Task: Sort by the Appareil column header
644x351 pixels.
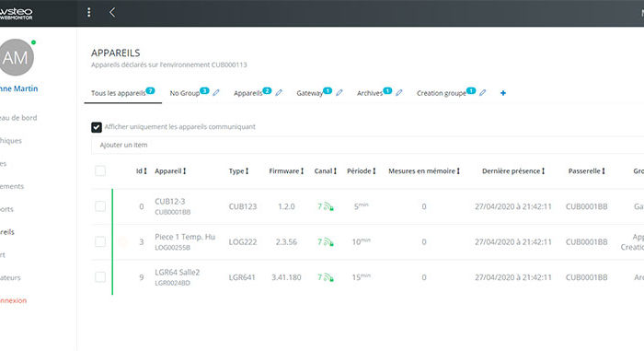Action: [x=170, y=170]
